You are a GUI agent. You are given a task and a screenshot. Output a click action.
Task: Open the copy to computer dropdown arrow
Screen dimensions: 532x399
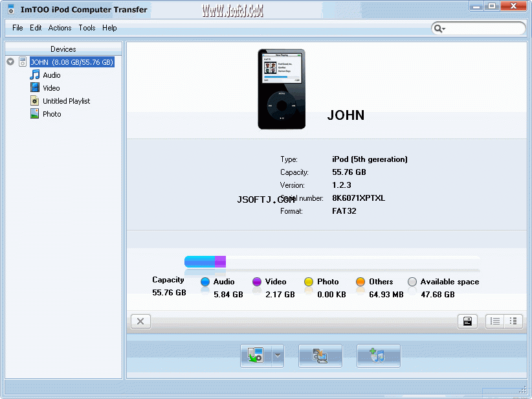pos(278,356)
